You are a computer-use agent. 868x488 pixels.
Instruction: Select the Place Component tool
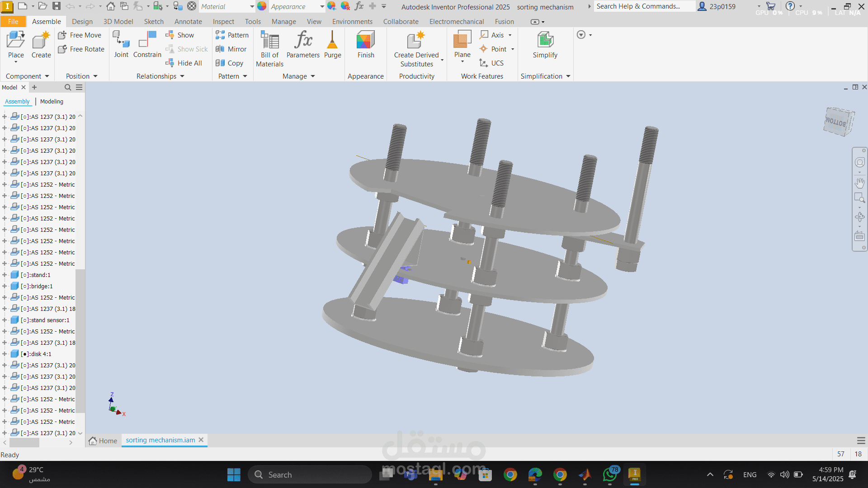pos(16,45)
